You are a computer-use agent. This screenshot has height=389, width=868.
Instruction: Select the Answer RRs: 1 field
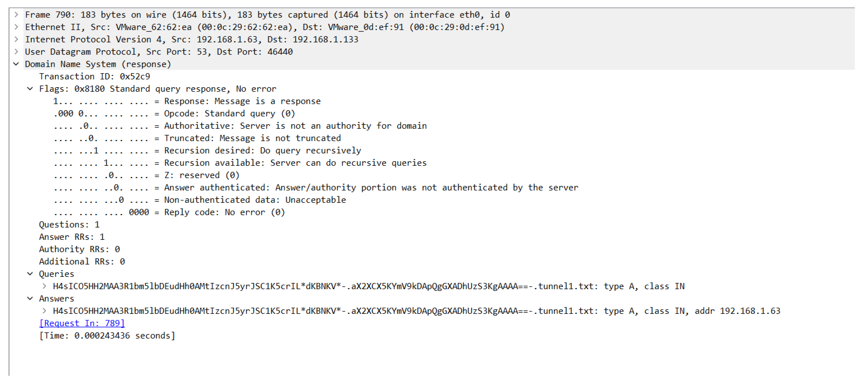(x=71, y=237)
